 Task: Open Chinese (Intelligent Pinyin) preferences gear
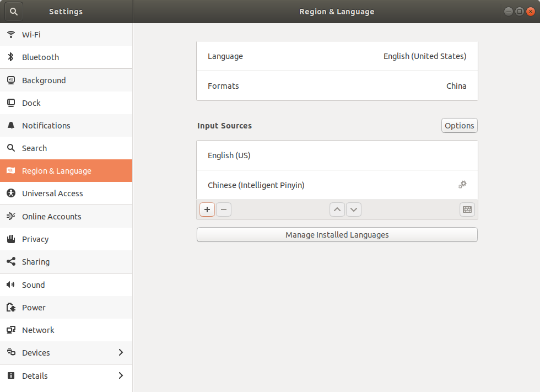tap(462, 184)
